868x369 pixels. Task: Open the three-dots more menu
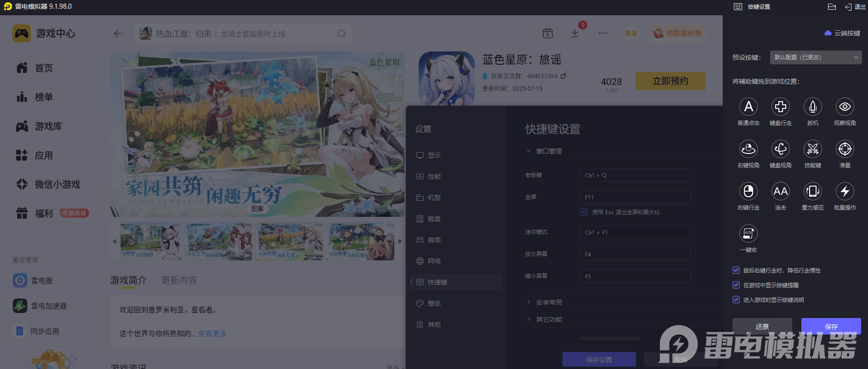click(x=603, y=33)
